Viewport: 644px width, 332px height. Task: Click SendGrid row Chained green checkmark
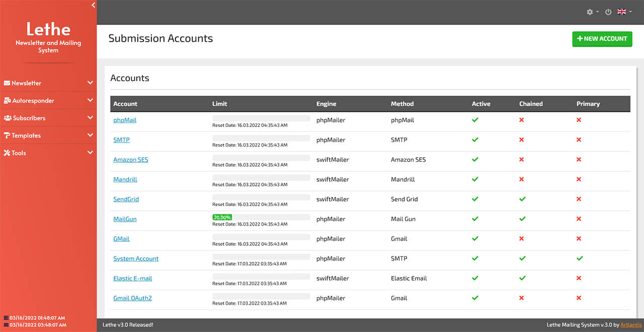coord(522,199)
